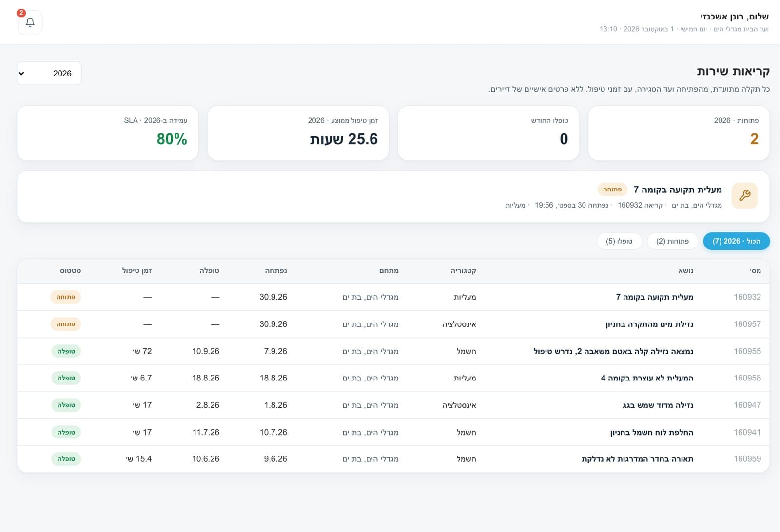Open the 2026 year dropdown
This screenshot has height=532, width=780.
(x=49, y=73)
